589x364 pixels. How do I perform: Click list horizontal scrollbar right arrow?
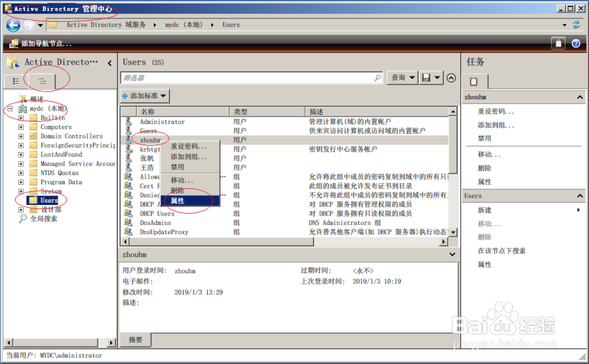click(444, 241)
